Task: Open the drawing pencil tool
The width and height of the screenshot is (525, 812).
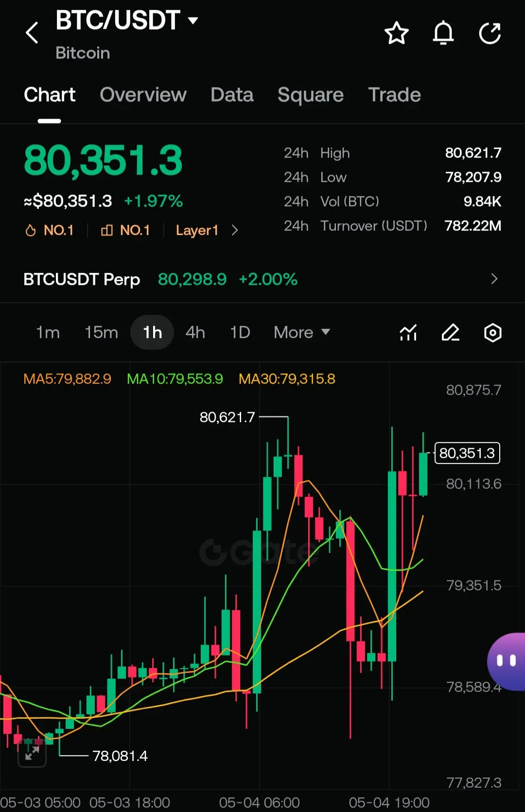Action: (451, 333)
